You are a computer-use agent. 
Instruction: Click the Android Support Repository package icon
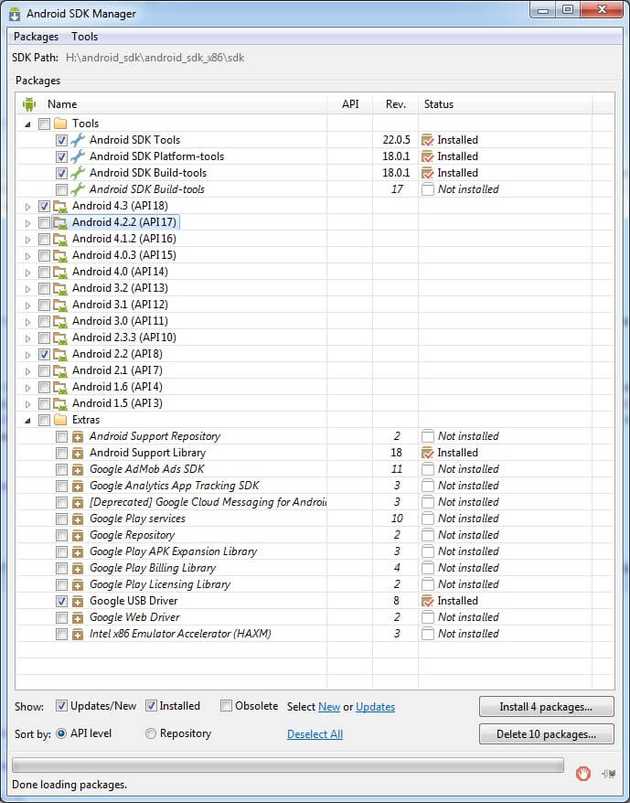[77, 436]
